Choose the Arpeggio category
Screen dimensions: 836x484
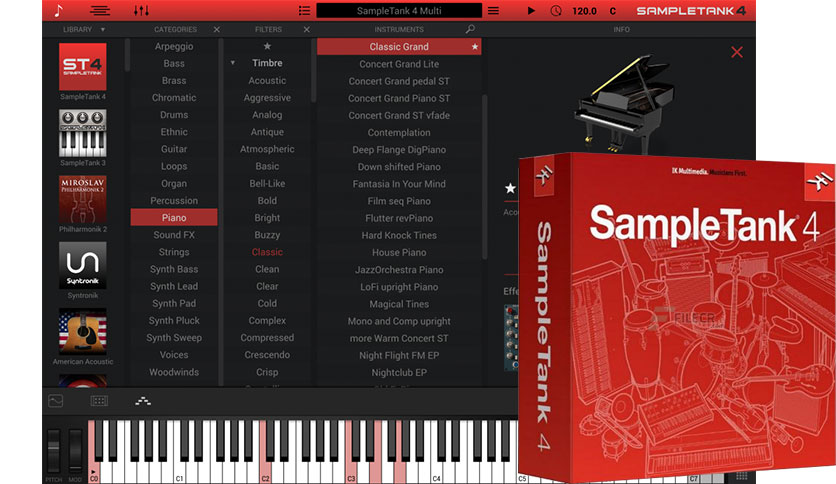pos(174,46)
